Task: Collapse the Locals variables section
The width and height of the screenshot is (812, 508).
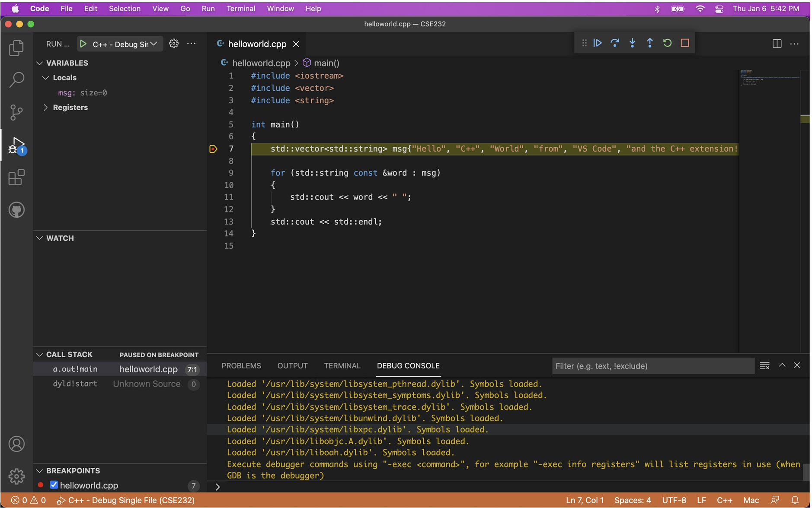Action: 46,78
